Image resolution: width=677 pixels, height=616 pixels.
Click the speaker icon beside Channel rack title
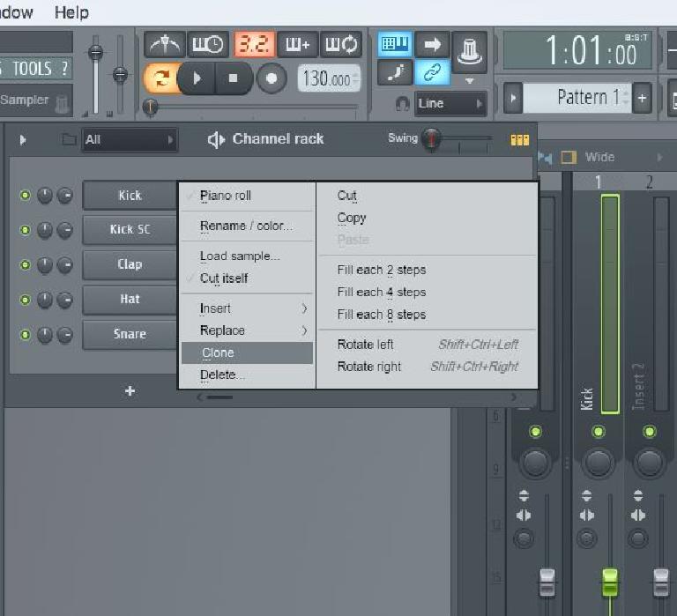[216, 139]
